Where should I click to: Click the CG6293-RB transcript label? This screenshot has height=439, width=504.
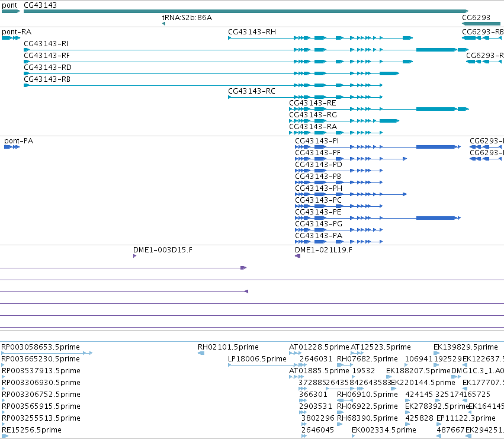483,32
